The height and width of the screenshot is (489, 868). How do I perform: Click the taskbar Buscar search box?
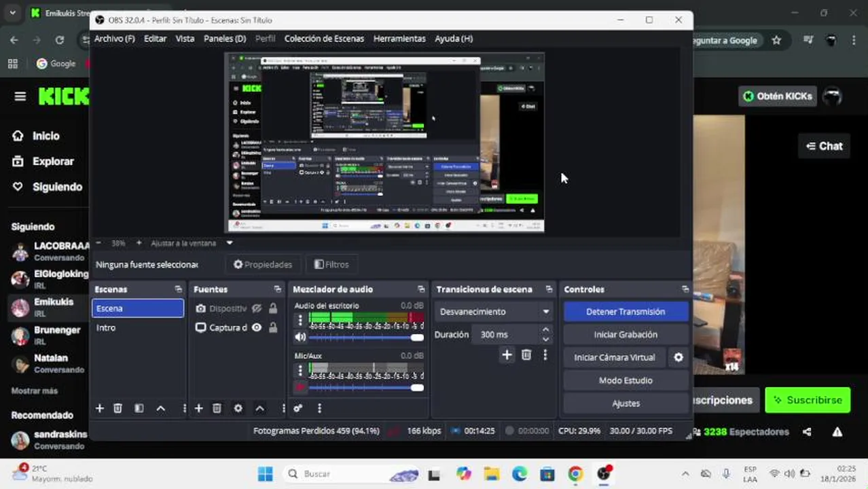tap(351, 474)
